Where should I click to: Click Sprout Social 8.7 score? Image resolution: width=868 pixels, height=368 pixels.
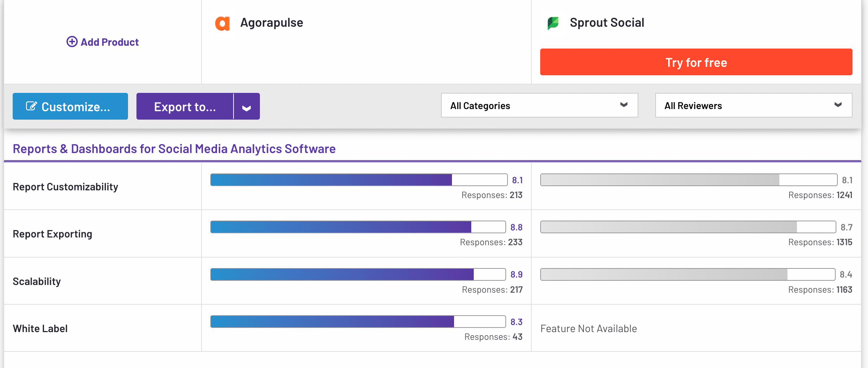pyautogui.click(x=846, y=227)
